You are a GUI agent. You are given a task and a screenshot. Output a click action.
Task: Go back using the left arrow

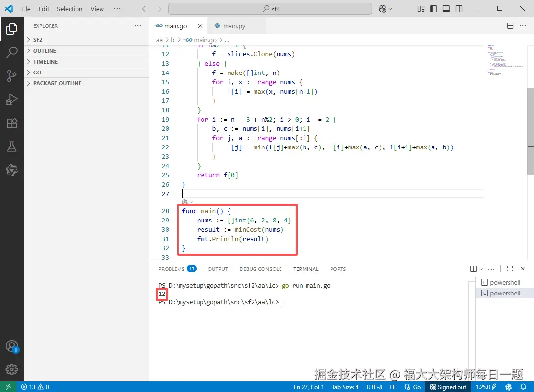145,9
